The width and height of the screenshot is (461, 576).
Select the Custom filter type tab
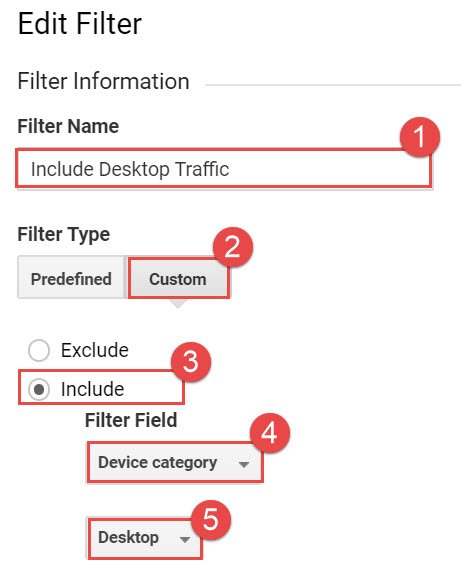click(x=178, y=278)
